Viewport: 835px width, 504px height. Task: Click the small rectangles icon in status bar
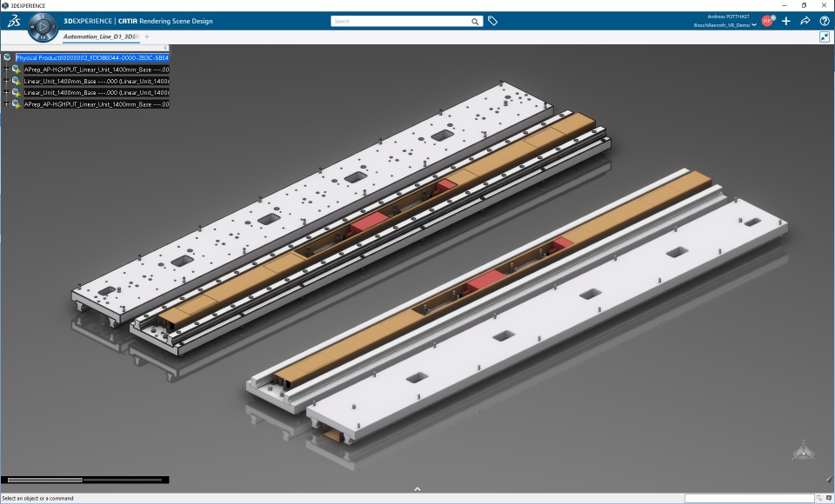pyautogui.click(x=819, y=498)
